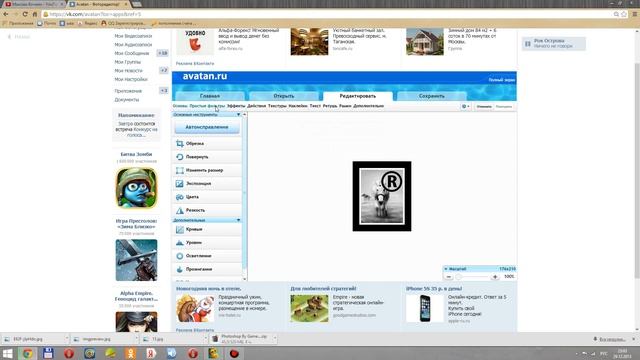Viewport: 640px width, 360px height.
Task: Click the browser back arrow
Action: [x=6, y=14]
